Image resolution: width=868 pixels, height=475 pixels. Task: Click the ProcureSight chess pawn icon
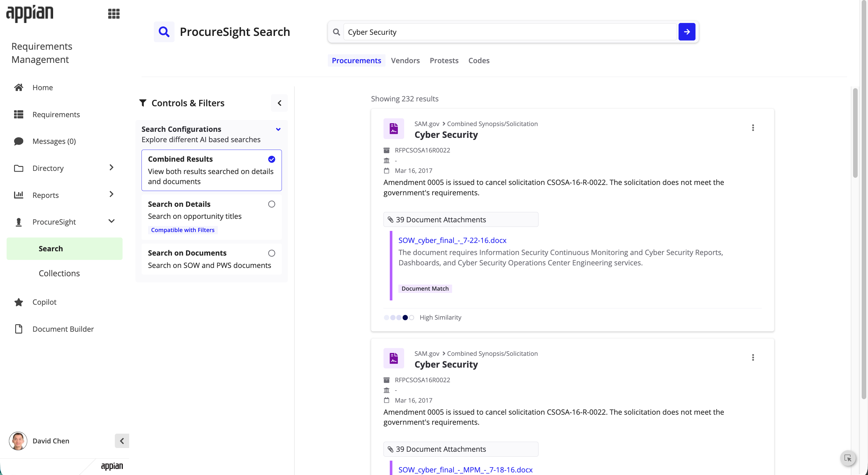pos(19,222)
